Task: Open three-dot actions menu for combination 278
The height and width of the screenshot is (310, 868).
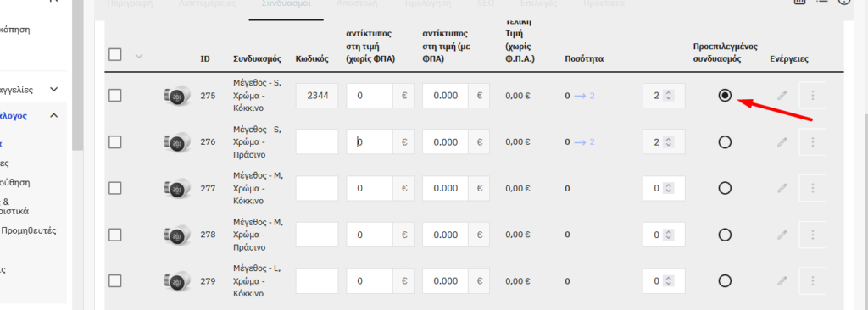Action: click(x=813, y=235)
